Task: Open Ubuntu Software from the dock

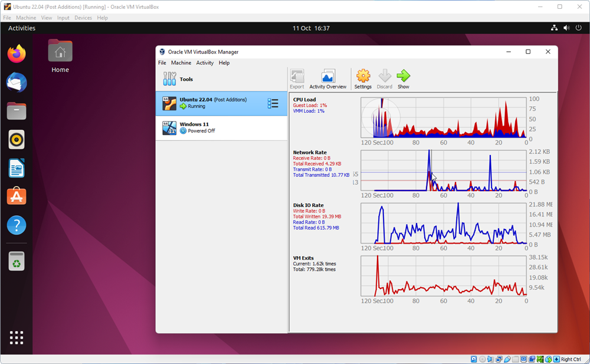Action: click(x=17, y=196)
